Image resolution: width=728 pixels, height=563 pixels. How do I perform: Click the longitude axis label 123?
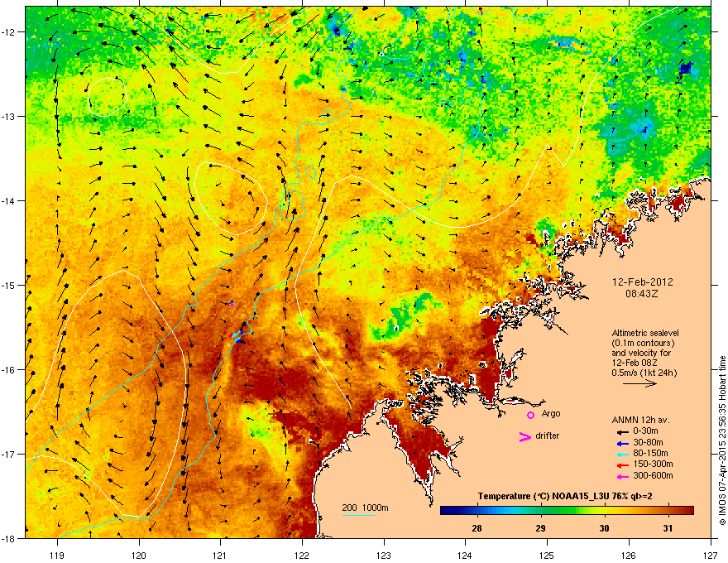[x=384, y=555]
